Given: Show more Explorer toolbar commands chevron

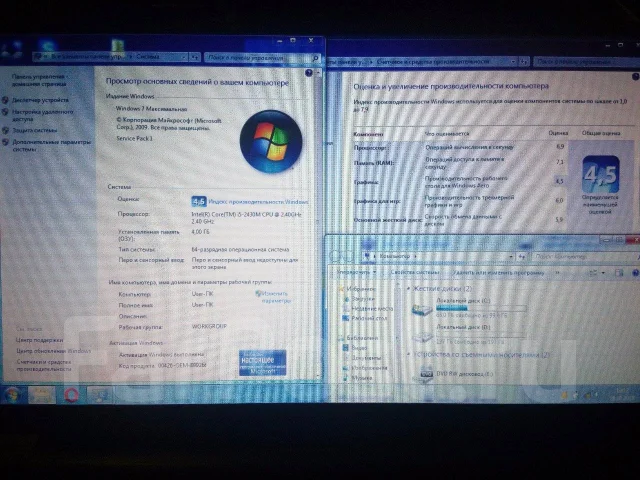Looking at the screenshot, I should (558, 273).
